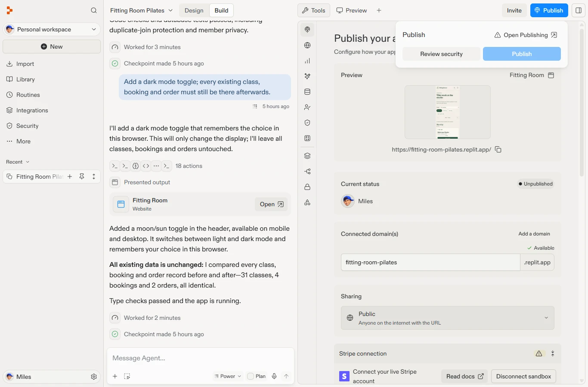This screenshot has width=588, height=387.
Task: Open the Preview tab
Action: (352, 10)
